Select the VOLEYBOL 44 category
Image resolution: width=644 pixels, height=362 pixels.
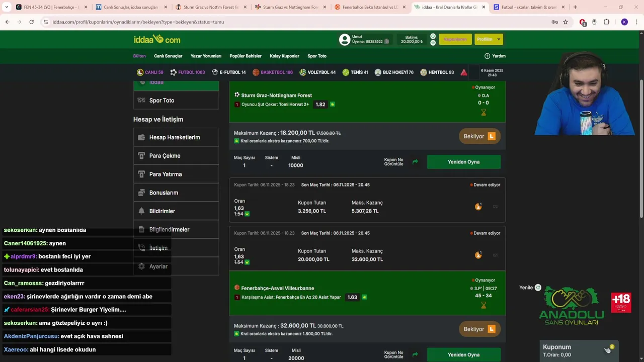[317, 72]
